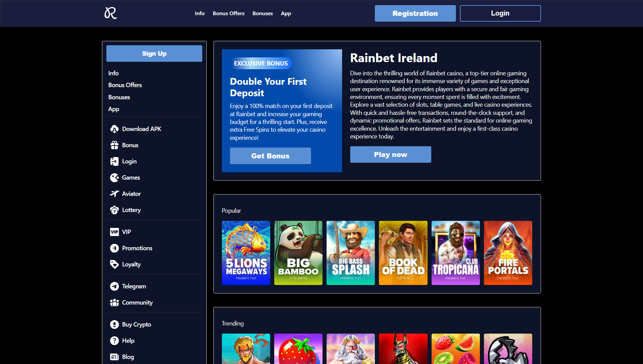Click the Rainbet logo in the header
643x364 pixels.
[x=110, y=13]
